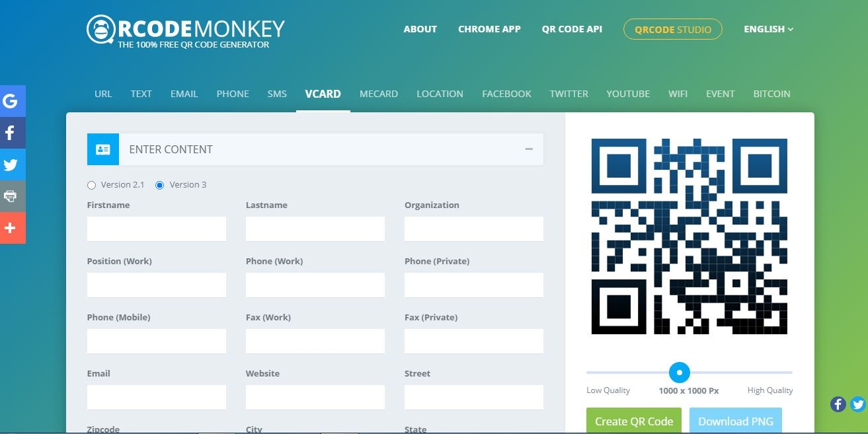Click the QRCODE STUDIO button
Image resolution: width=868 pixels, height=434 pixels.
pyautogui.click(x=673, y=29)
